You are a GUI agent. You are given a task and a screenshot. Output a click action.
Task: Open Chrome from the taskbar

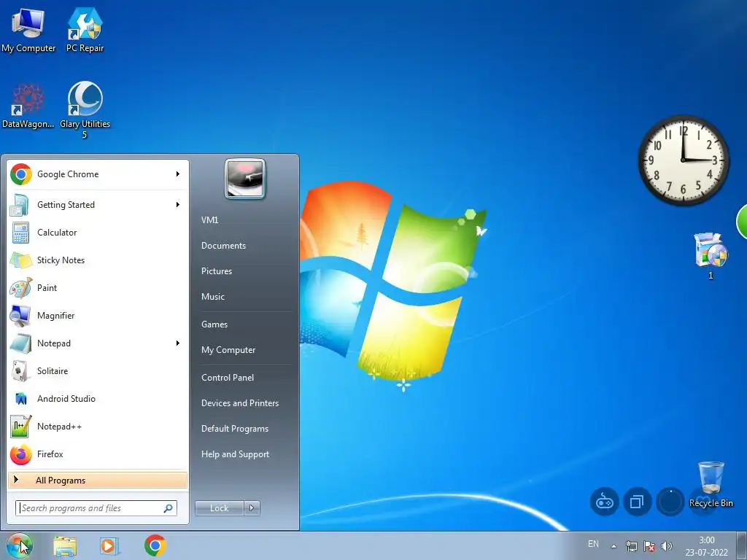click(155, 545)
